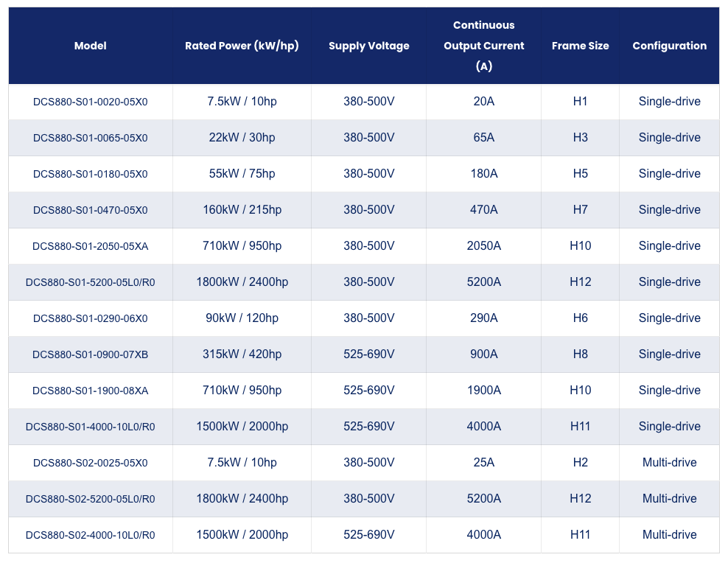
Task: Click the 180A output current cell
Action: 484,174
